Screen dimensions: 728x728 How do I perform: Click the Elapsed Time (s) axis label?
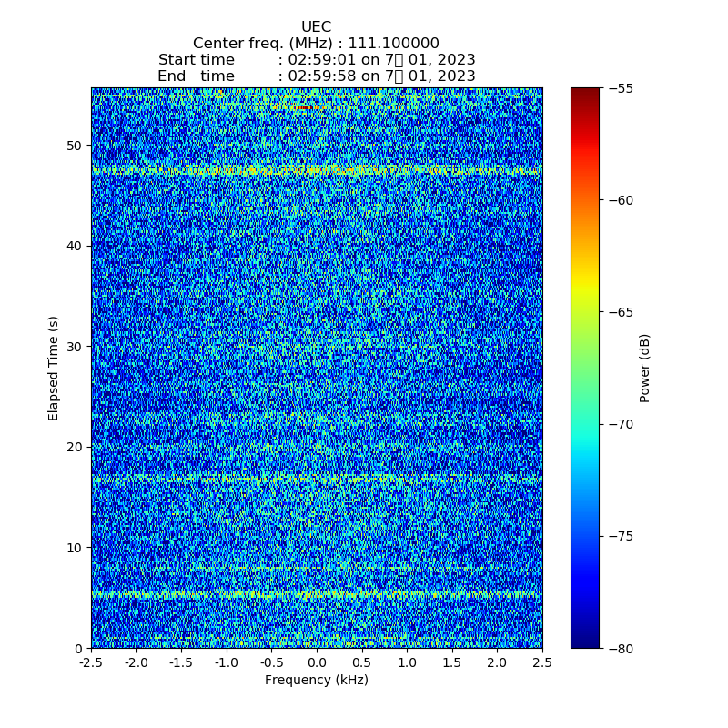[x=54, y=368]
